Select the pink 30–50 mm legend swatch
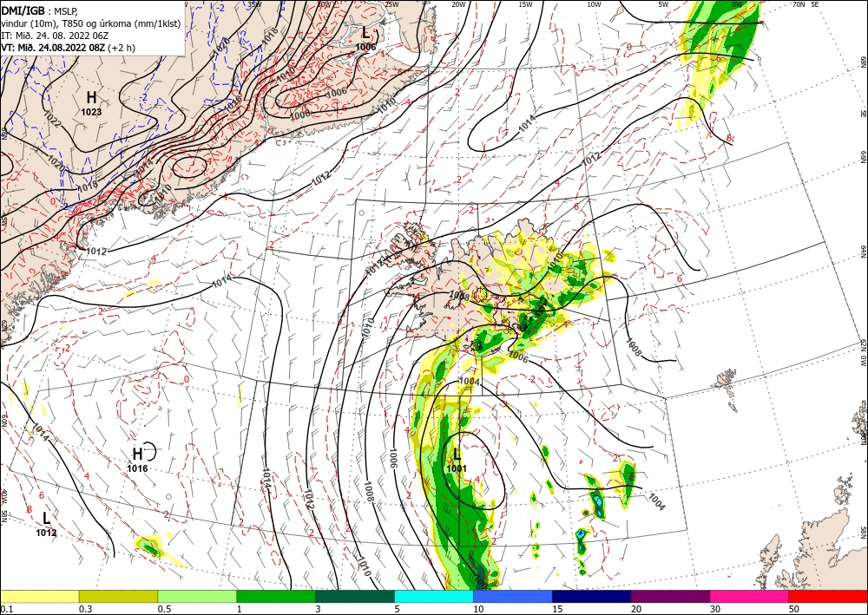 coord(750,596)
